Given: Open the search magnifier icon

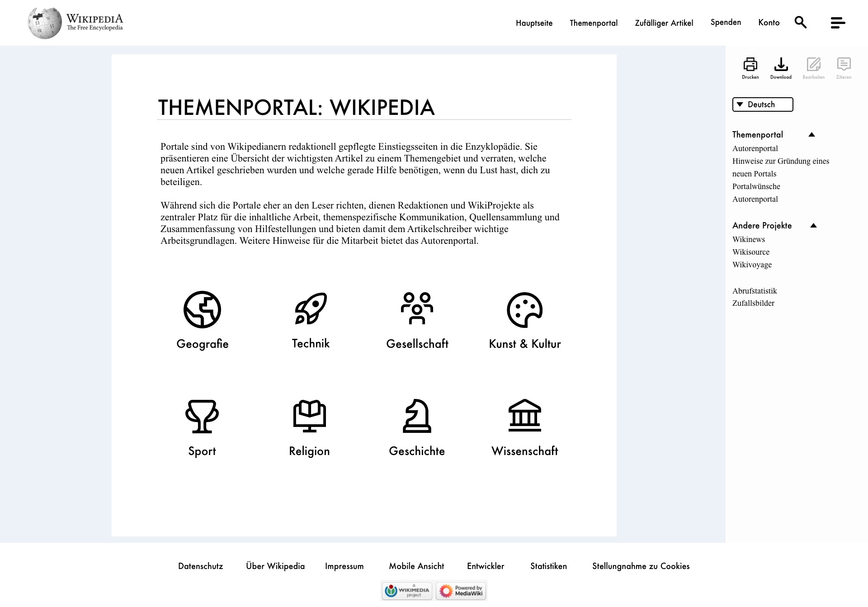Looking at the screenshot, I should pyautogui.click(x=801, y=22).
